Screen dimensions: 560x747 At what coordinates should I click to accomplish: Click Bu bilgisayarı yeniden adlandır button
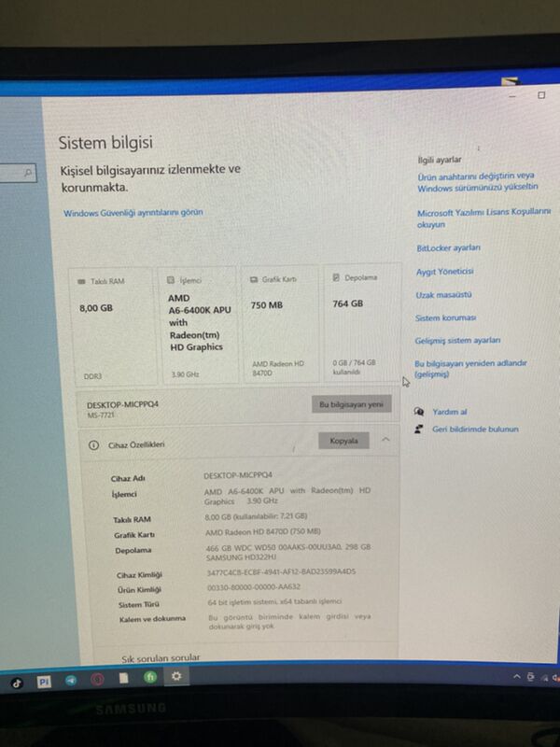coord(352,404)
